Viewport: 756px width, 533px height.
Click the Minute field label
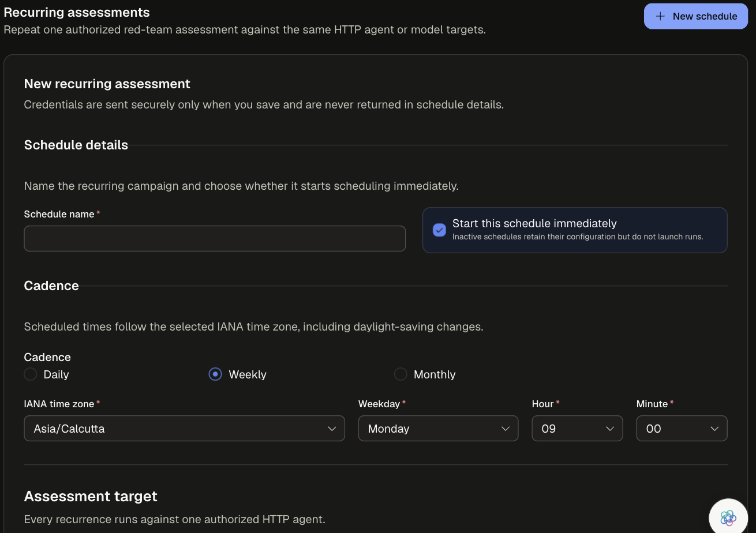[652, 404]
